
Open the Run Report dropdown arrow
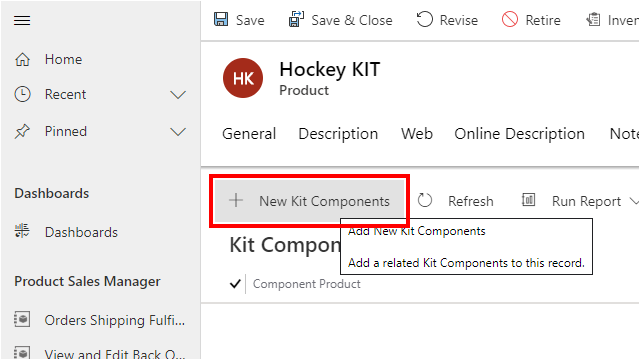click(634, 201)
